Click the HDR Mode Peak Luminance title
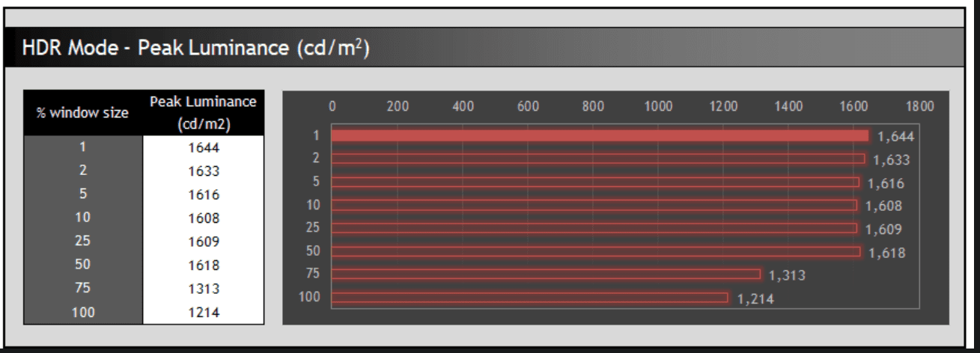 (x=195, y=49)
